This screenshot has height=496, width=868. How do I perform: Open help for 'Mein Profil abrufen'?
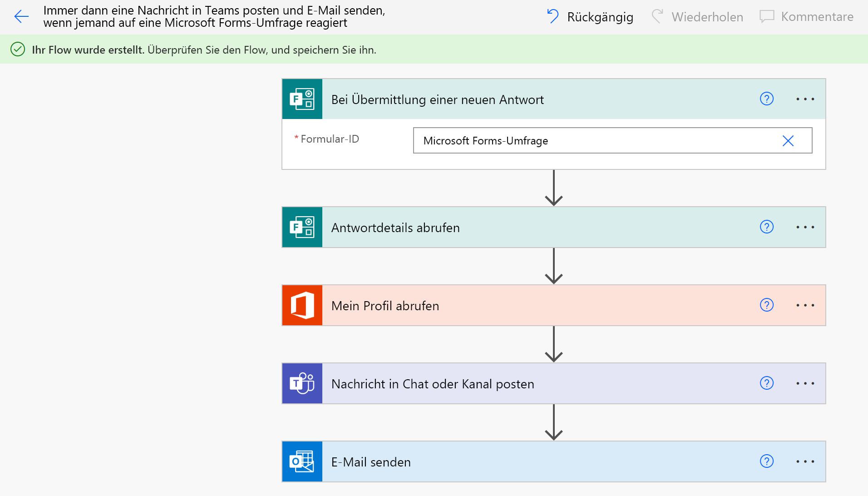pos(767,305)
